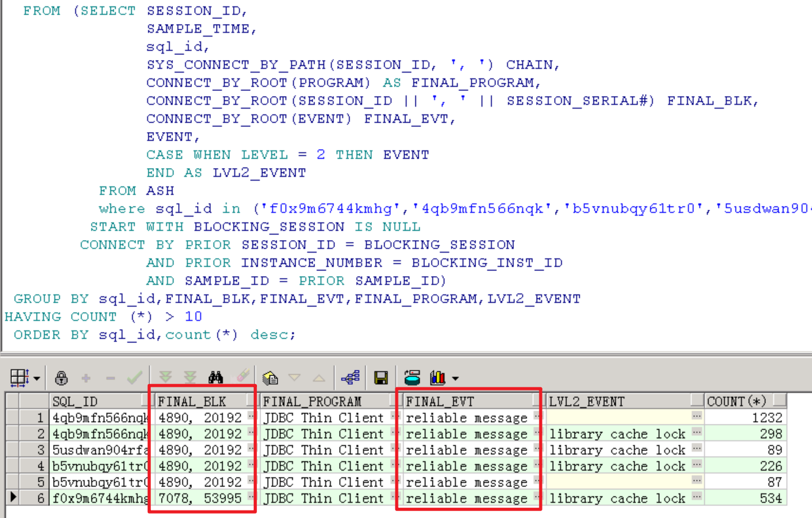812x518 pixels.
Task: Fetch next page with single-bar double arrow
Action: coord(165,378)
